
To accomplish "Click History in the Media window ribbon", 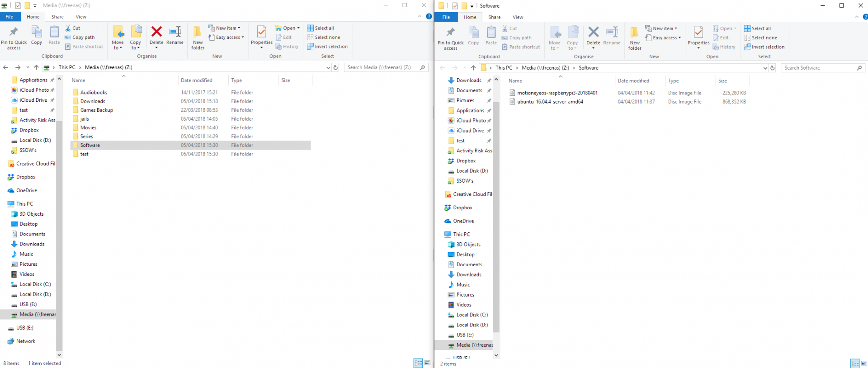I will (287, 47).
